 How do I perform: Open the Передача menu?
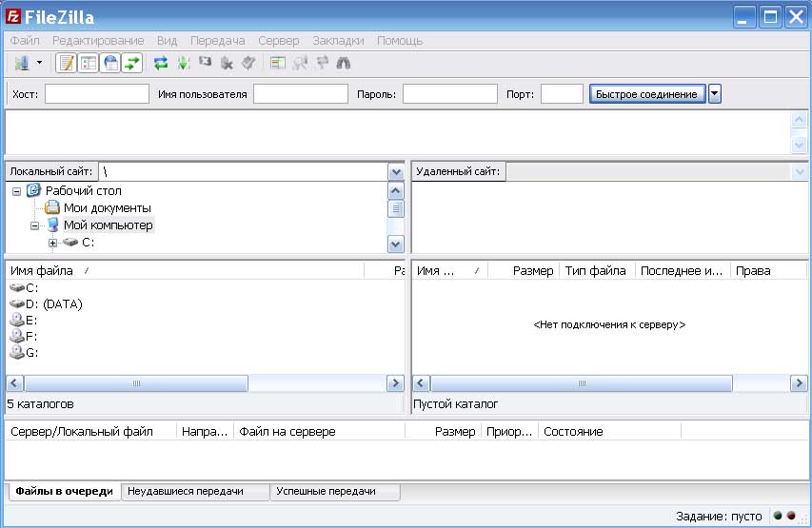pyautogui.click(x=217, y=40)
